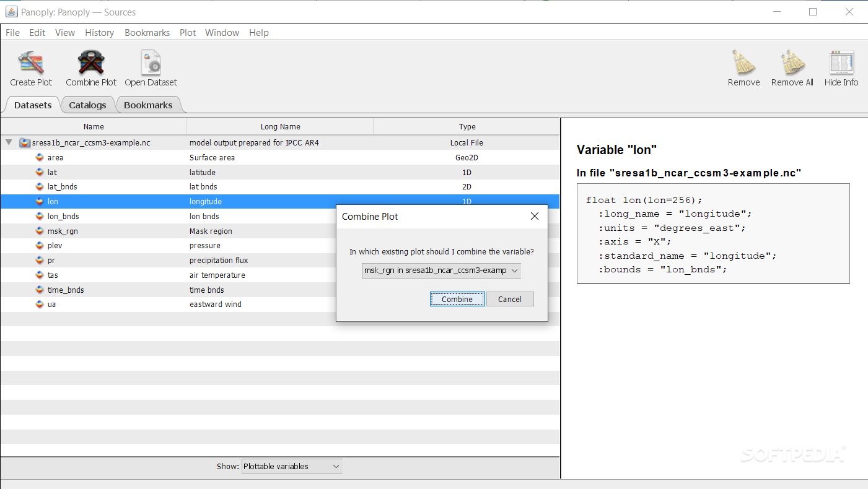Screen dimensions: 868x489
Task: Click the 'precipitation flux' long name cell
Action: point(219,260)
